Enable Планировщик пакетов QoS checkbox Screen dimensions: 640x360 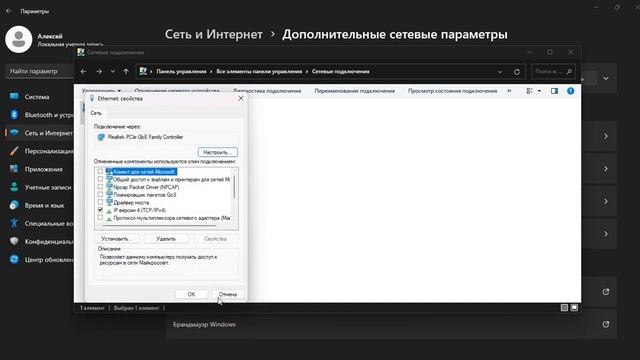point(100,195)
